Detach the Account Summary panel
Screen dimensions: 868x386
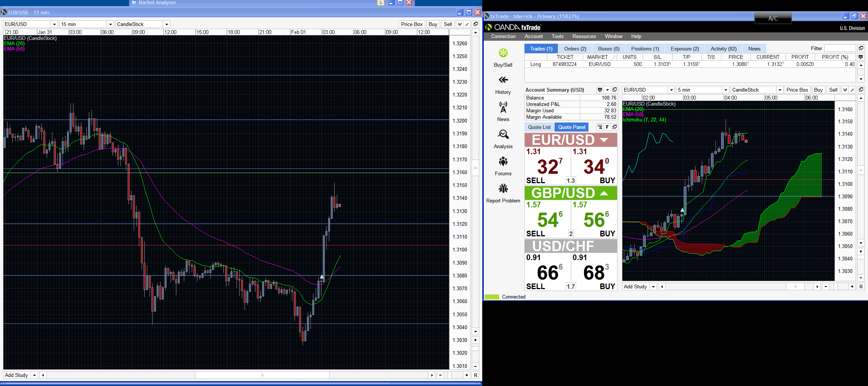click(615, 90)
